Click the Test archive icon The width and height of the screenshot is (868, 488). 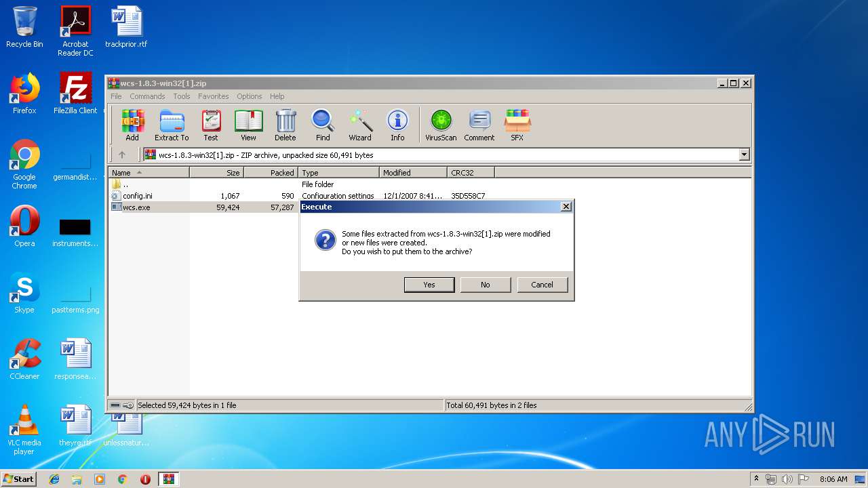(x=211, y=125)
